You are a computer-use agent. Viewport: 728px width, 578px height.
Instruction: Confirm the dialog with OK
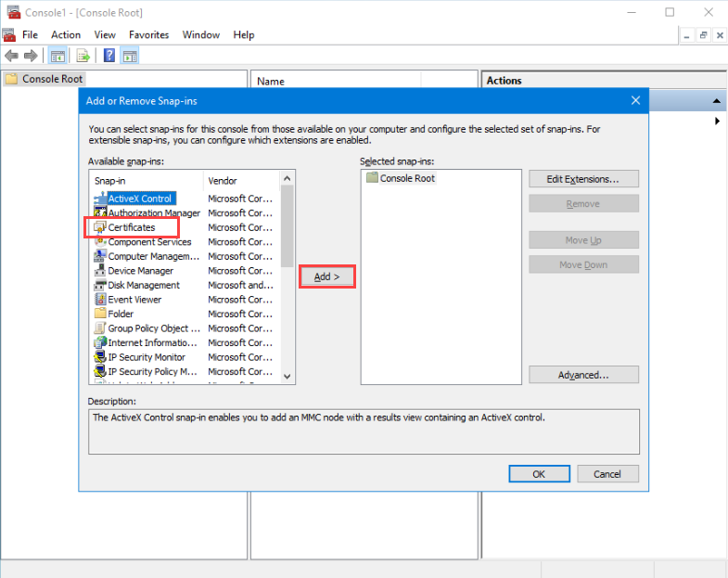539,474
